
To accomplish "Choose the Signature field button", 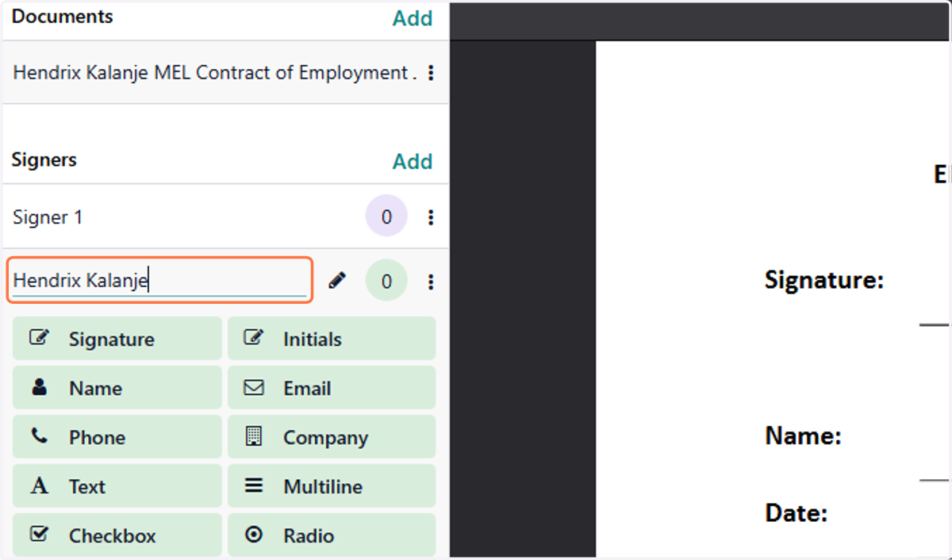I will click(117, 339).
